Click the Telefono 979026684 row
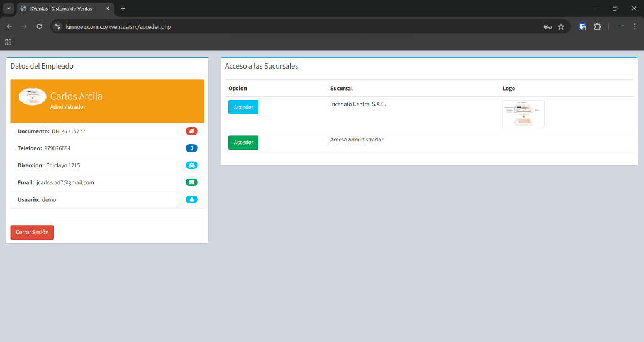 pyautogui.click(x=107, y=148)
